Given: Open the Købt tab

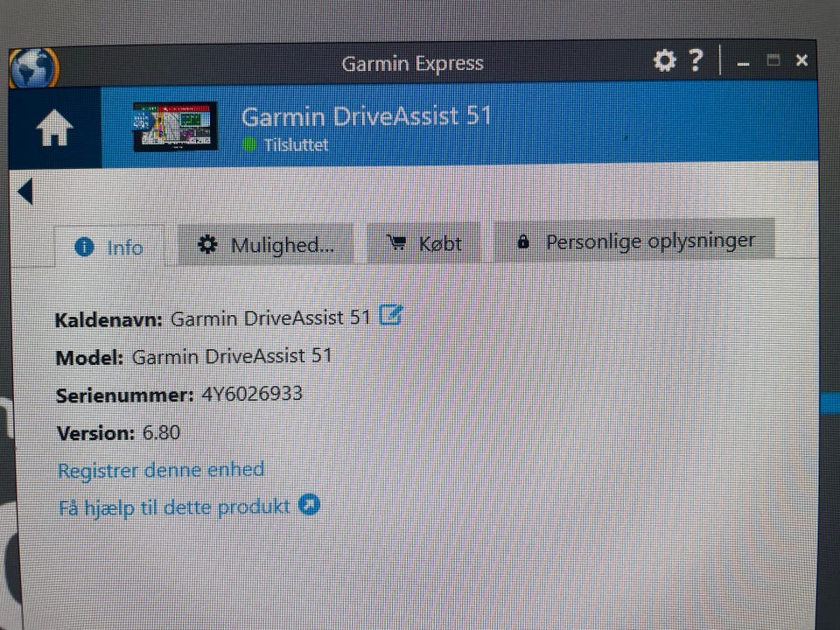Looking at the screenshot, I should [423, 244].
